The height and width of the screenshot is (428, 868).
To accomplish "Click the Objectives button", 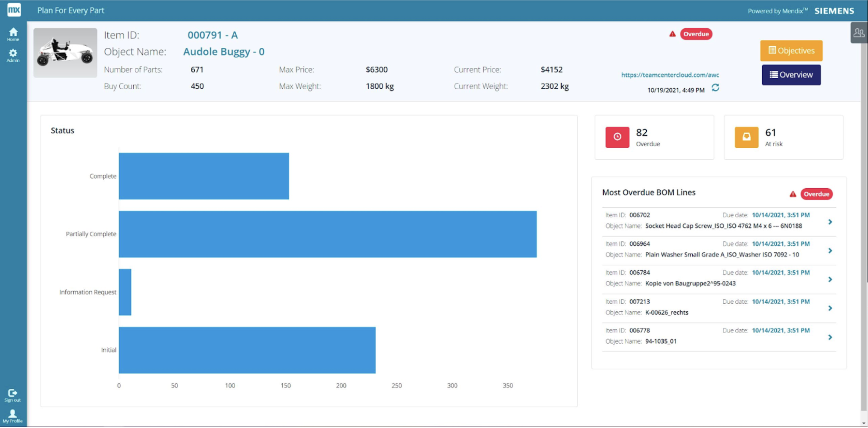I will coord(791,51).
